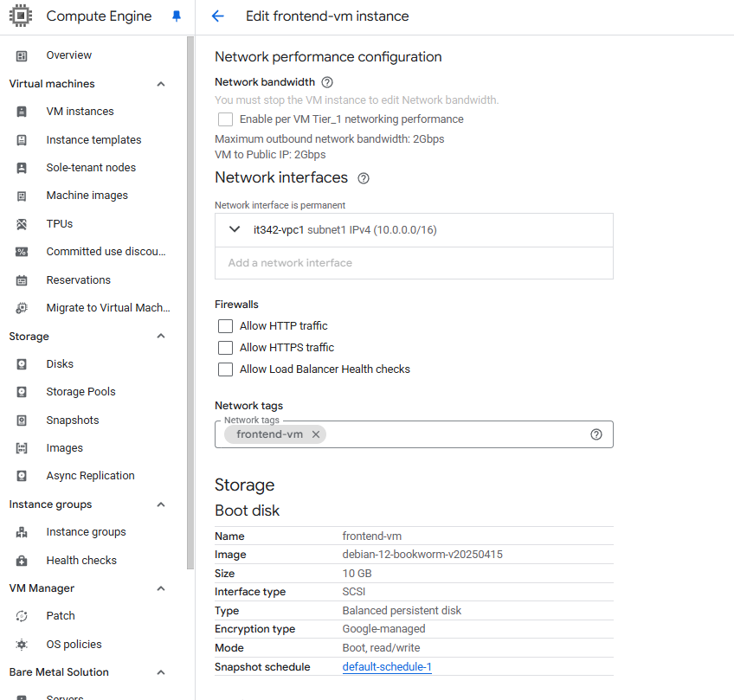The height and width of the screenshot is (700, 734).
Task: Enable Allow HTTPS traffic checkbox
Action: (x=226, y=348)
